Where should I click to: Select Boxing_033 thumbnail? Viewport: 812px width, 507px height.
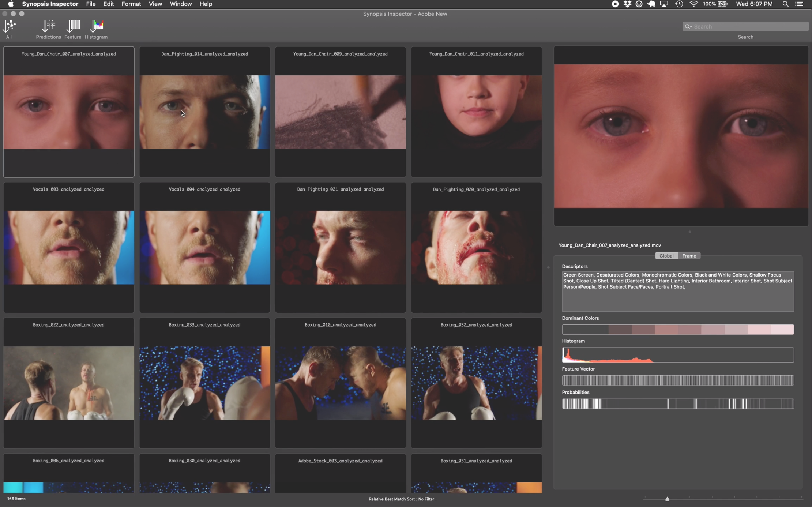pos(204,383)
